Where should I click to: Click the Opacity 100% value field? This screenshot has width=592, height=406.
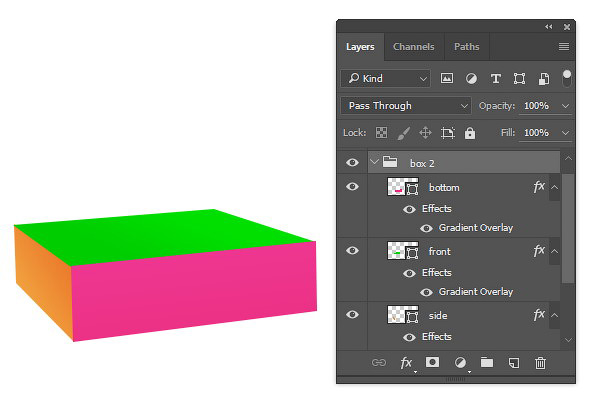[x=536, y=106]
